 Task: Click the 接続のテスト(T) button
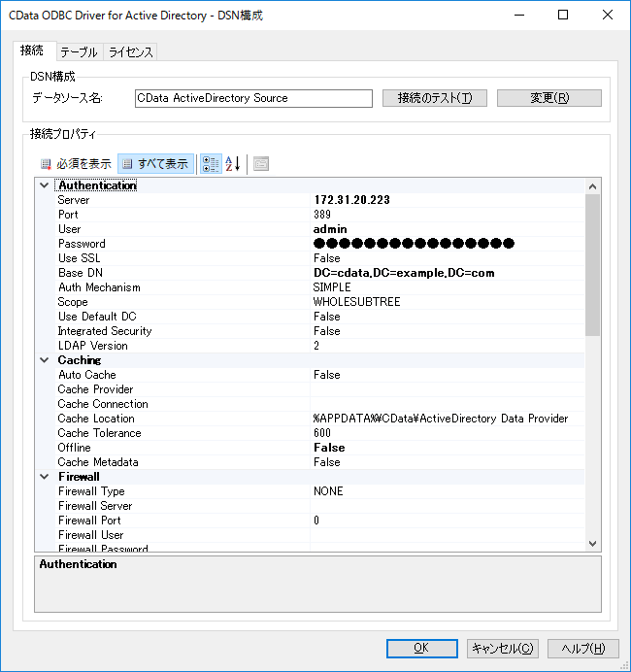click(435, 98)
